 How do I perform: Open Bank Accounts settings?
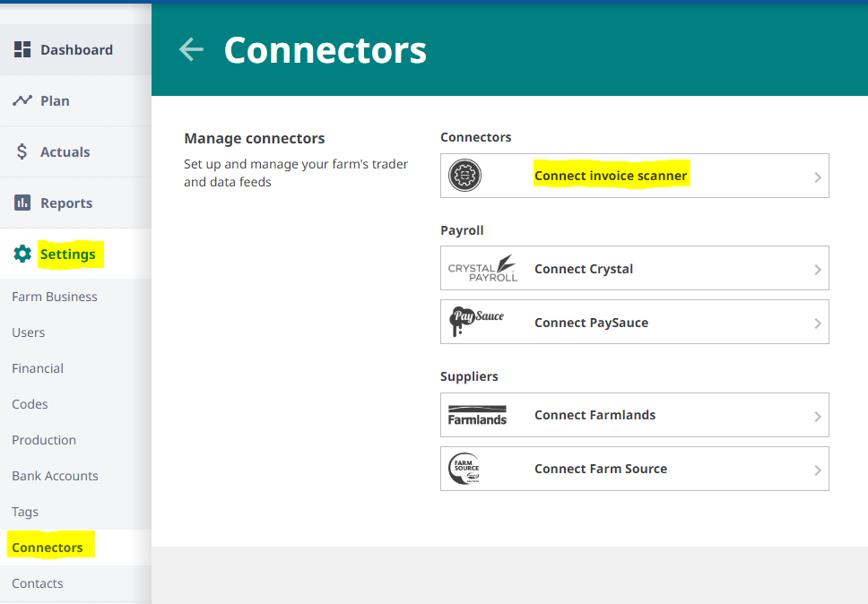(x=55, y=476)
